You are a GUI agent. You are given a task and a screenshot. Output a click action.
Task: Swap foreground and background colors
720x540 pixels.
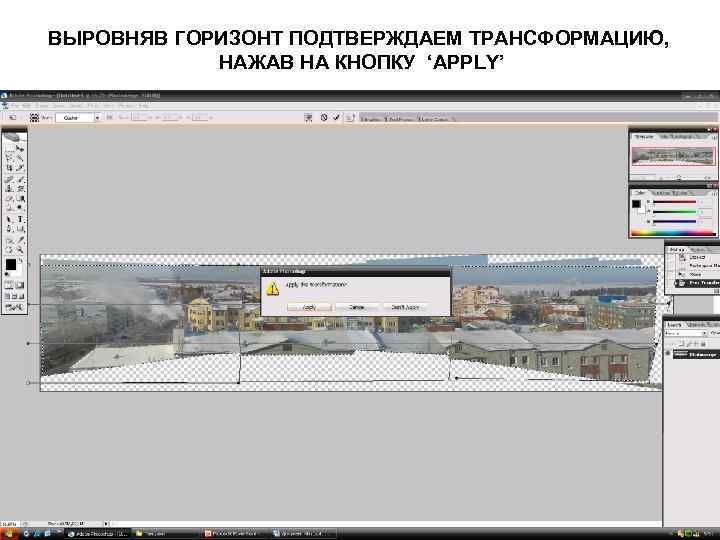tap(21, 261)
